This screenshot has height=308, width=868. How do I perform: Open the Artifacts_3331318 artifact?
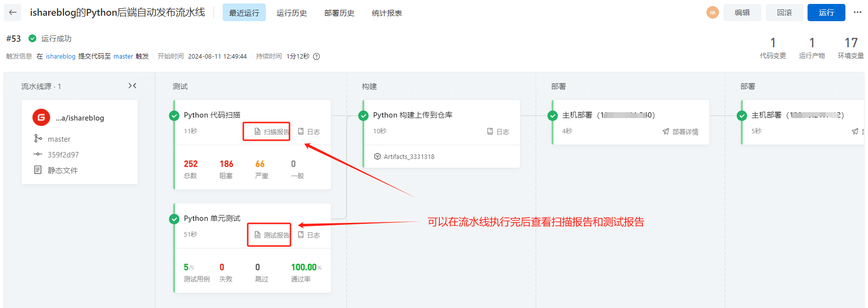pyautogui.click(x=409, y=156)
